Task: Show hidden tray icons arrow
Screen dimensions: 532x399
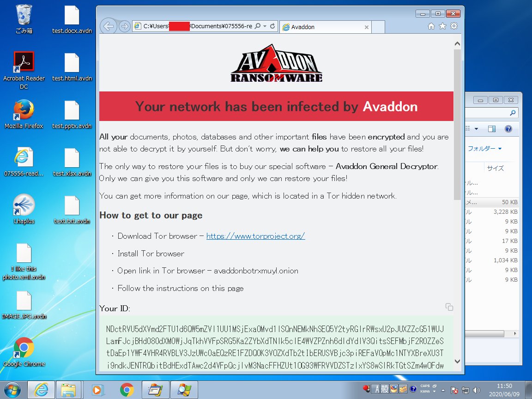Action: tap(443, 390)
